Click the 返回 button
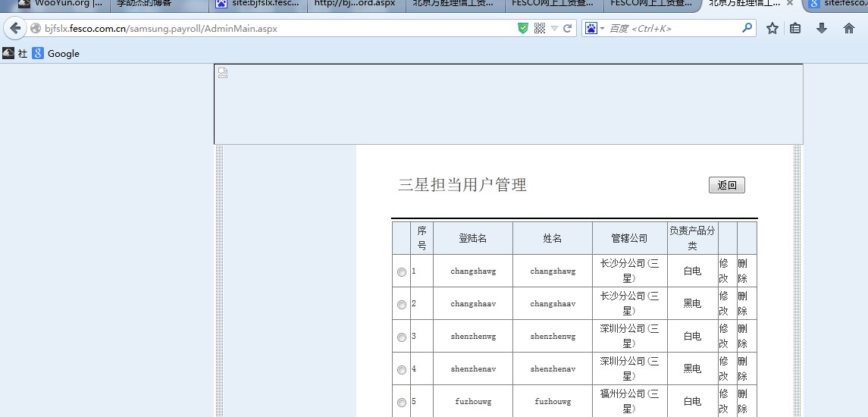Image resolution: width=868 pixels, height=417 pixels. tap(727, 186)
